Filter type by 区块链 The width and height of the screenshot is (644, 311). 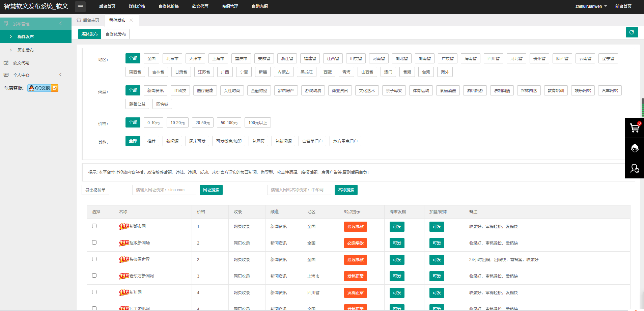point(162,104)
